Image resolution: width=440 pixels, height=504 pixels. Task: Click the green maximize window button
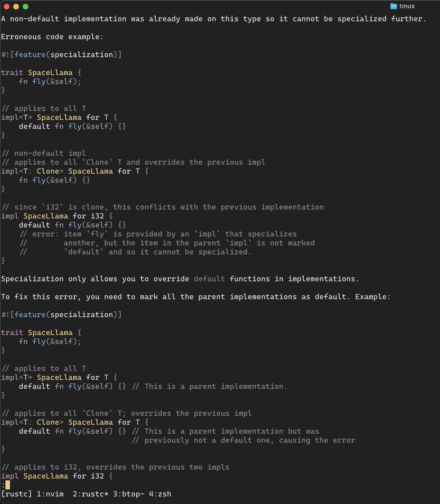[x=25, y=7]
